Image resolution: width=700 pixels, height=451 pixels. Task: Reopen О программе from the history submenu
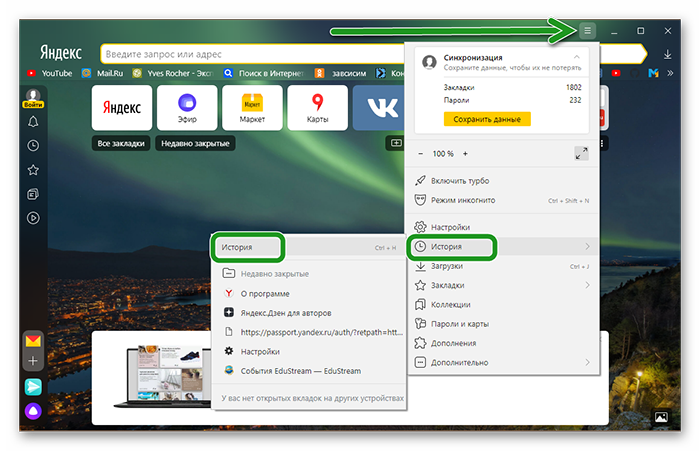click(308, 293)
